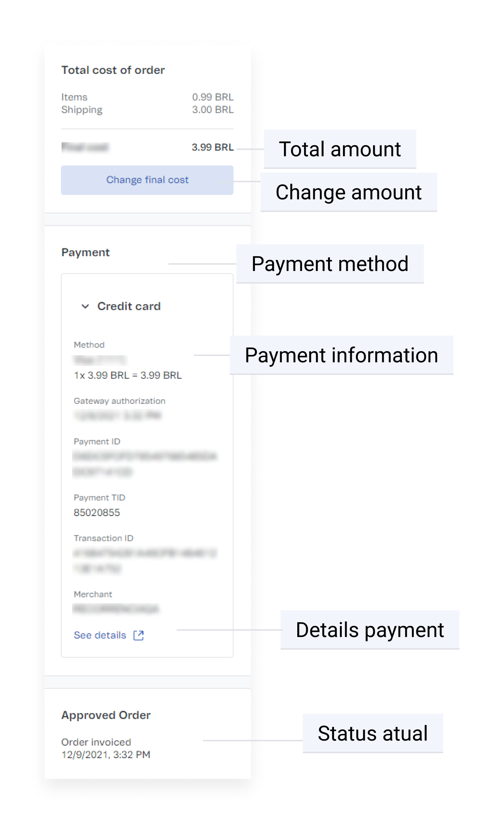Click the Change amount annotation label

(348, 192)
